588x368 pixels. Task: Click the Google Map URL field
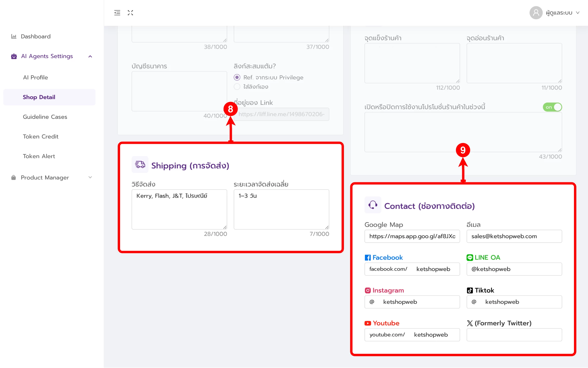coord(412,236)
